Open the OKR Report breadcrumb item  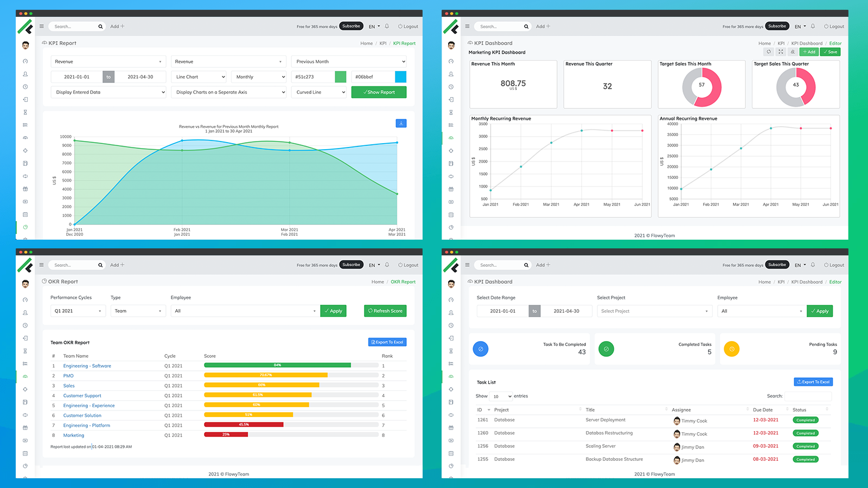[x=403, y=282]
